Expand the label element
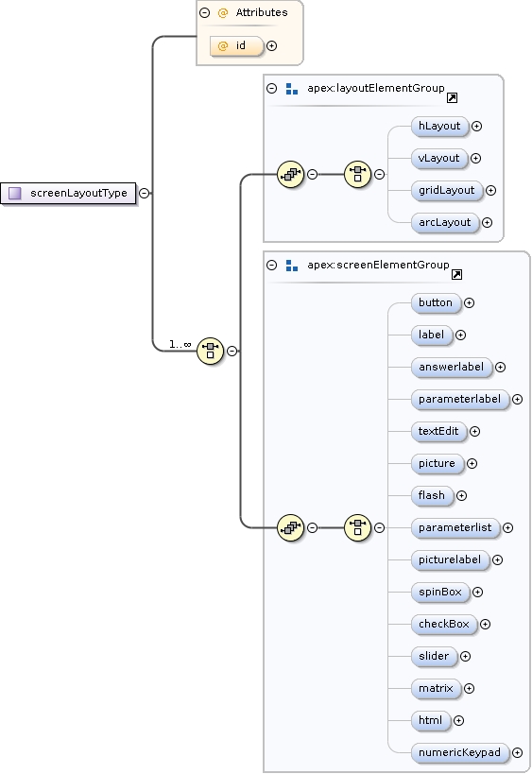The image size is (532, 774). (x=460, y=335)
